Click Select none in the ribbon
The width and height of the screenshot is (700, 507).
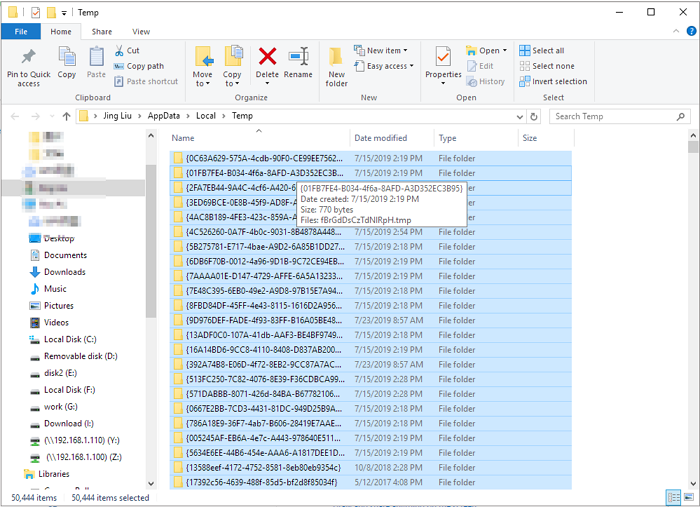(x=552, y=66)
